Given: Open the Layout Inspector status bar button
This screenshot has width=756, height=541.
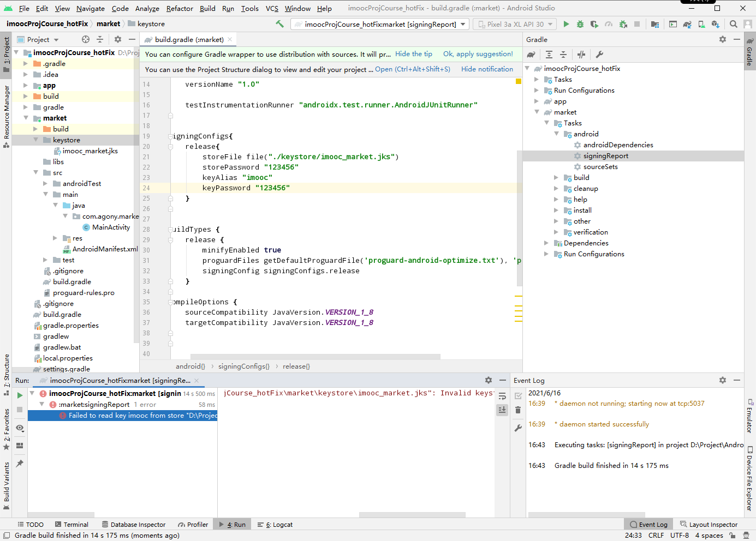Looking at the screenshot, I should click(709, 525).
